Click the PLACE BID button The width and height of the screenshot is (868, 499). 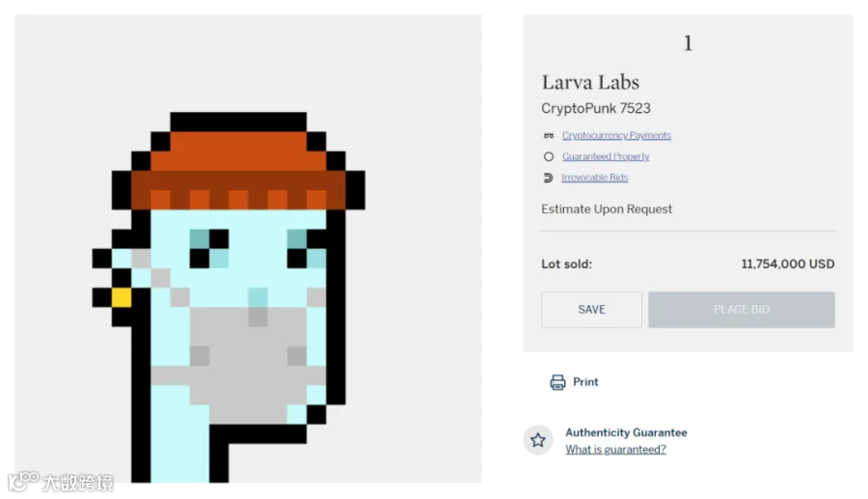(742, 310)
